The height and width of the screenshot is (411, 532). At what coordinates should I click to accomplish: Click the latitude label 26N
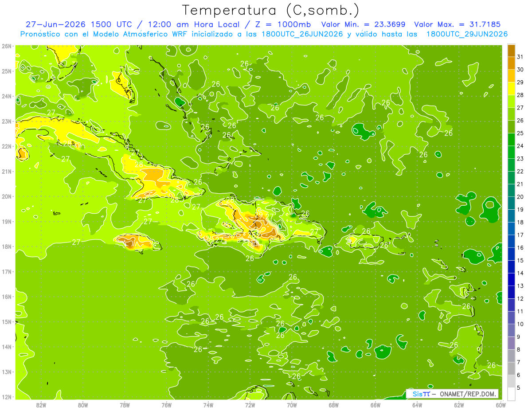click(x=7, y=46)
